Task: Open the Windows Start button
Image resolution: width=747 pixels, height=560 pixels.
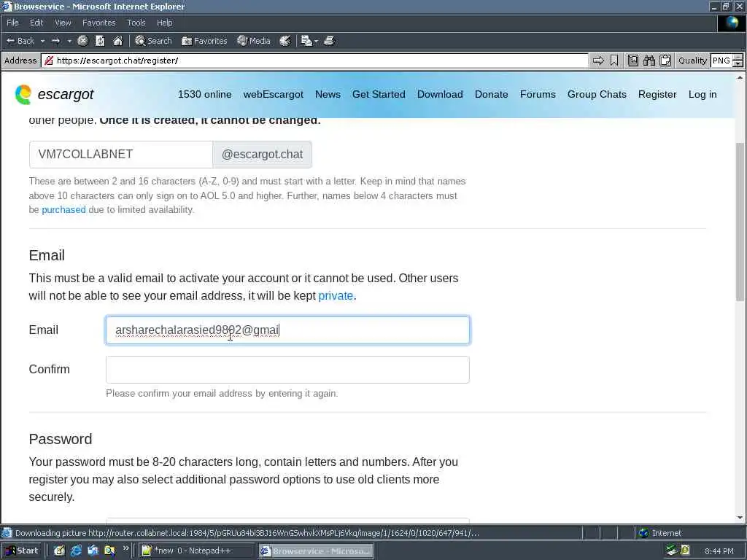Action: [21, 551]
